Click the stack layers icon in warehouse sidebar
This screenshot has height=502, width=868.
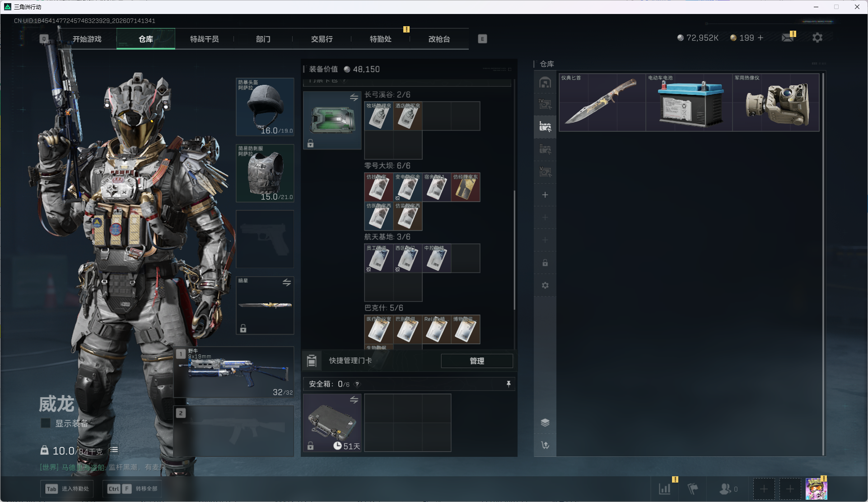[545, 423]
